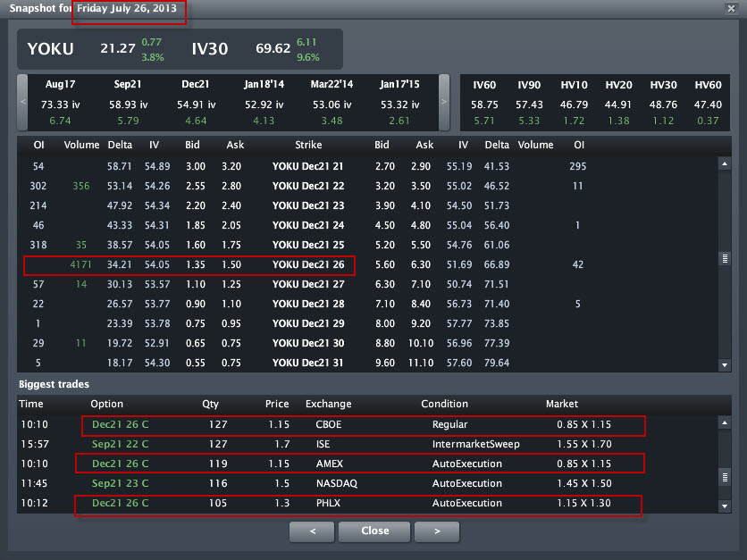Open the Dec21 26 C trade on PHLX
747x560 pixels.
pos(367,503)
